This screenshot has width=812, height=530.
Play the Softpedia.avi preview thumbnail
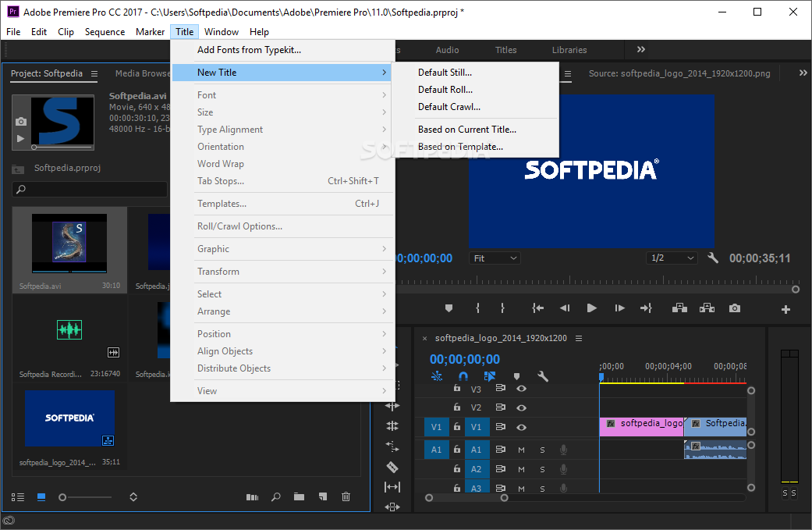coord(21,138)
